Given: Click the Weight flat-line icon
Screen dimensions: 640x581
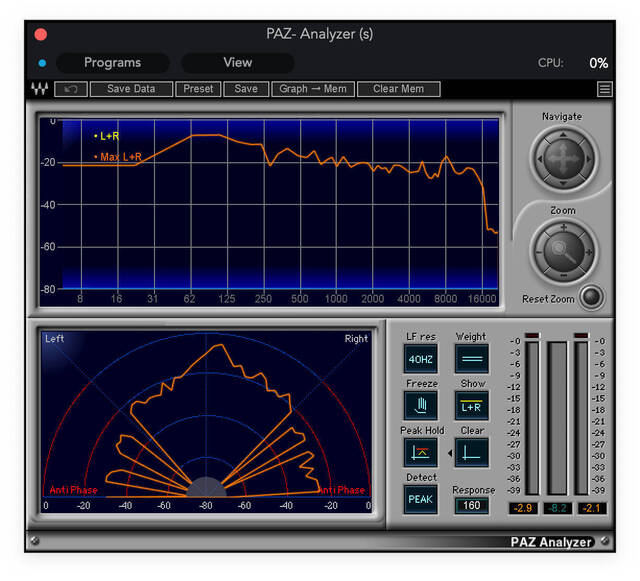Looking at the screenshot, I should [471, 358].
